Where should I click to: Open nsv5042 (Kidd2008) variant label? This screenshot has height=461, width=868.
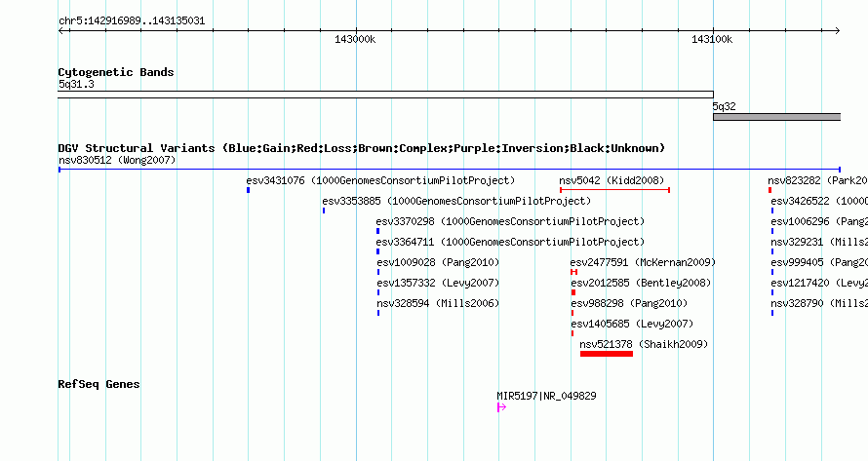(x=612, y=181)
